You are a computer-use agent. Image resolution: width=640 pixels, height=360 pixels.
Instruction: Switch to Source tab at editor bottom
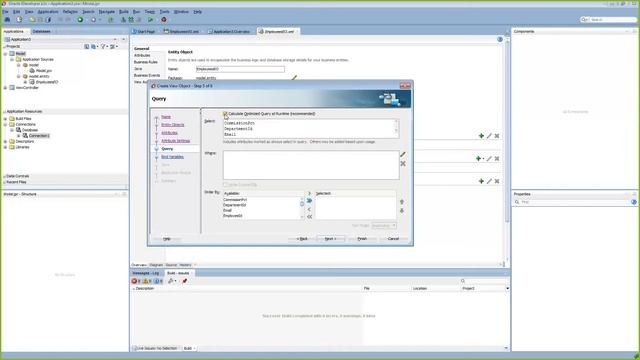pos(171,265)
